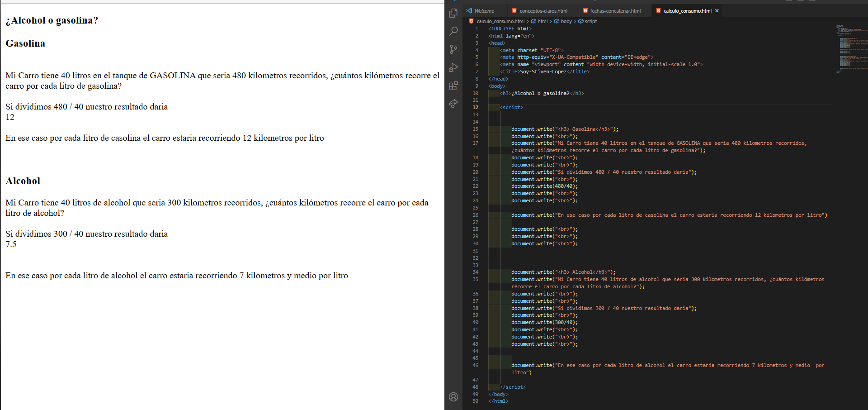Open calculo_consumo.html breadcrumb dropdown
Screen dimensions: 868x410
(500, 21)
